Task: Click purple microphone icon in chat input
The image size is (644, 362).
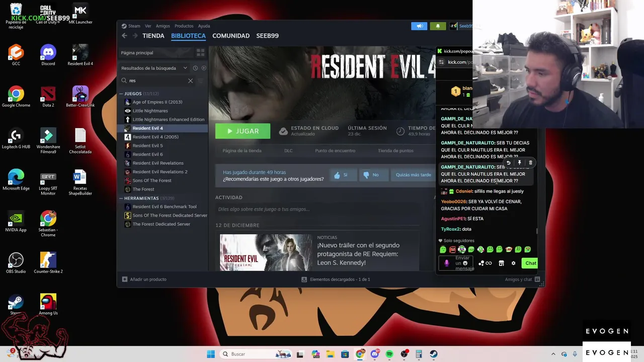Action: (x=446, y=263)
